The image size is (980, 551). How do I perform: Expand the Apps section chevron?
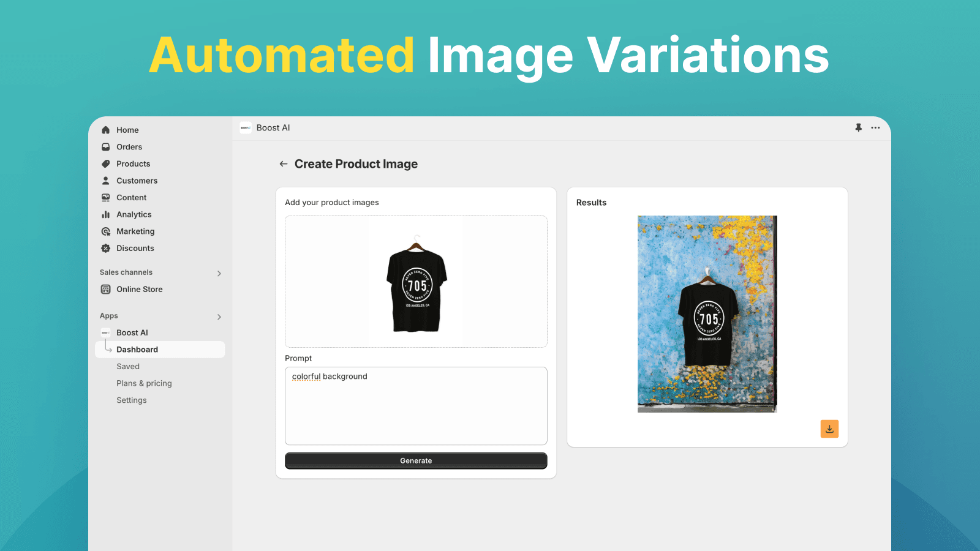(x=219, y=317)
